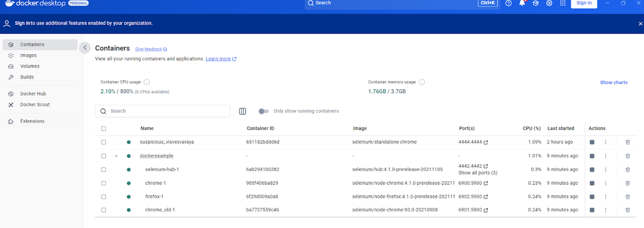Open port 6901:5900 link
644x228 pixels.
click(x=473, y=210)
